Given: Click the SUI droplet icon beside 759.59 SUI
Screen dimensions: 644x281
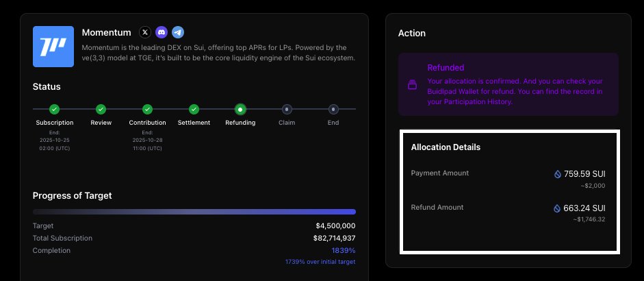Looking at the screenshot, I should point(558,174).
